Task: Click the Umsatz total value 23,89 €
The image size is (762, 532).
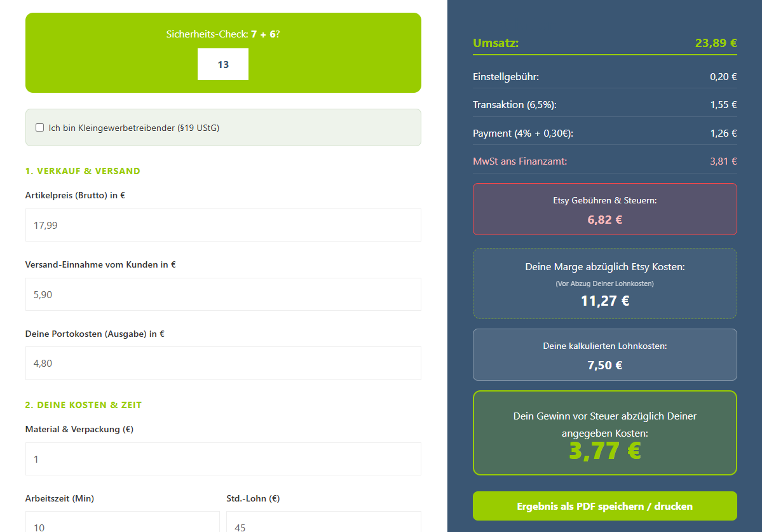Action: pyautogui.click(x=716, y=43)
